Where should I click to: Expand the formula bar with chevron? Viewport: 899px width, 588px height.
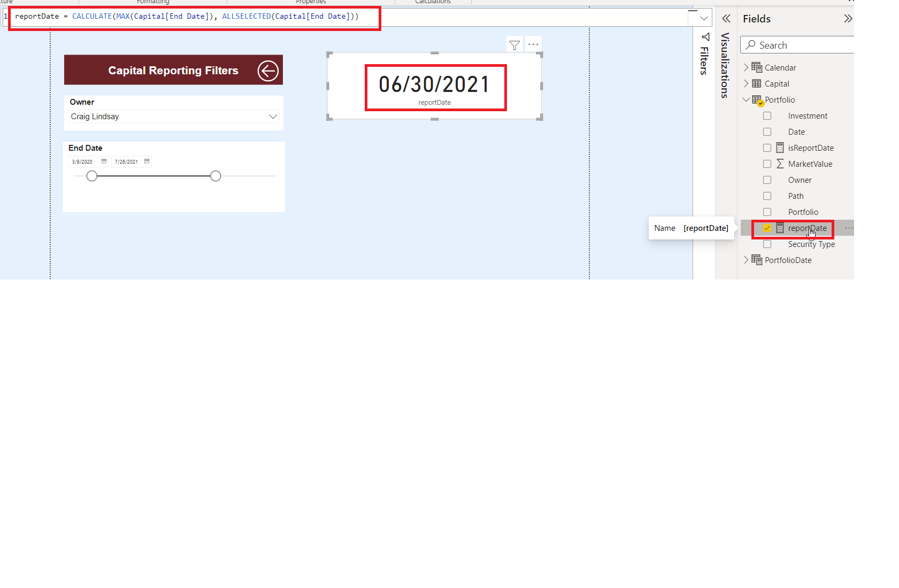pyautogui.click(x=704, y=18)
